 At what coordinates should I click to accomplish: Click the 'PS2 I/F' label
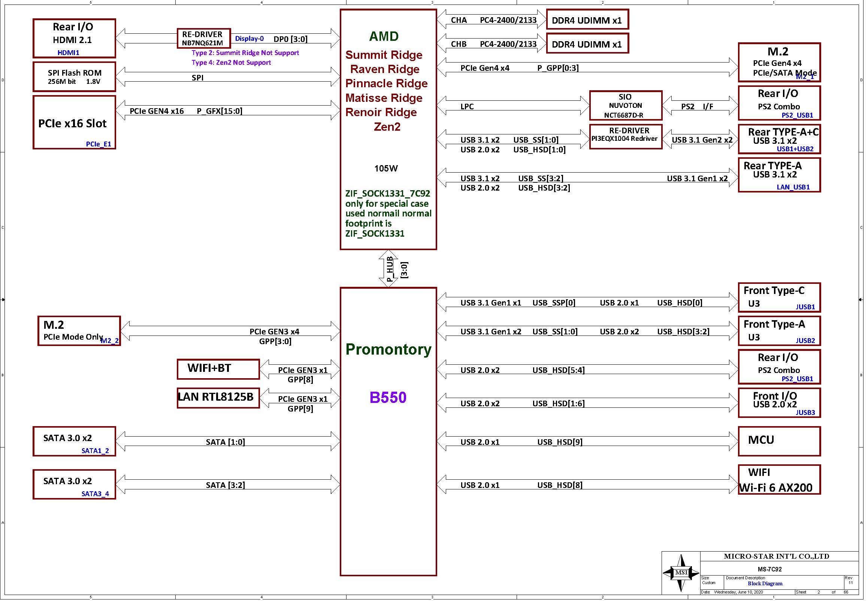point(697,107)
